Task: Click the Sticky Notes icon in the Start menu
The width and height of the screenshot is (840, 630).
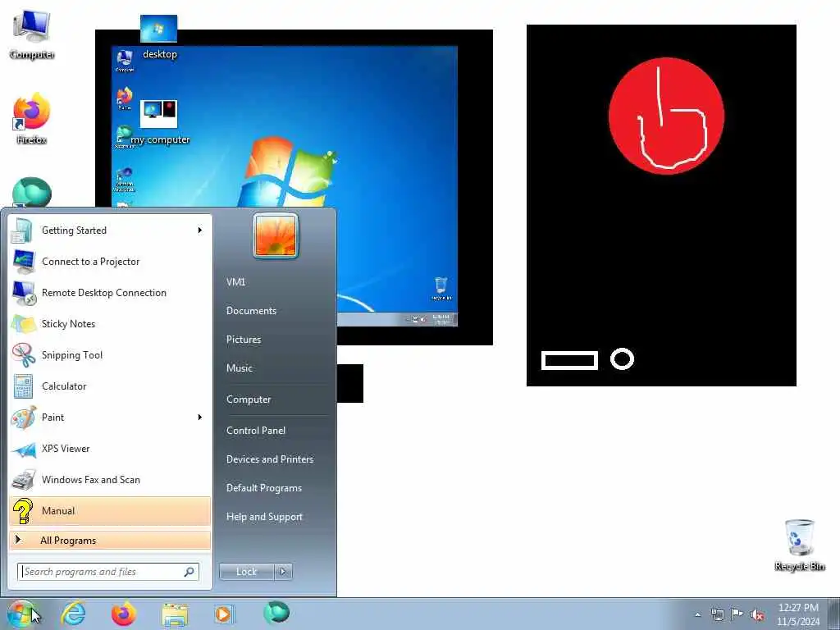Action: [24, 324]
